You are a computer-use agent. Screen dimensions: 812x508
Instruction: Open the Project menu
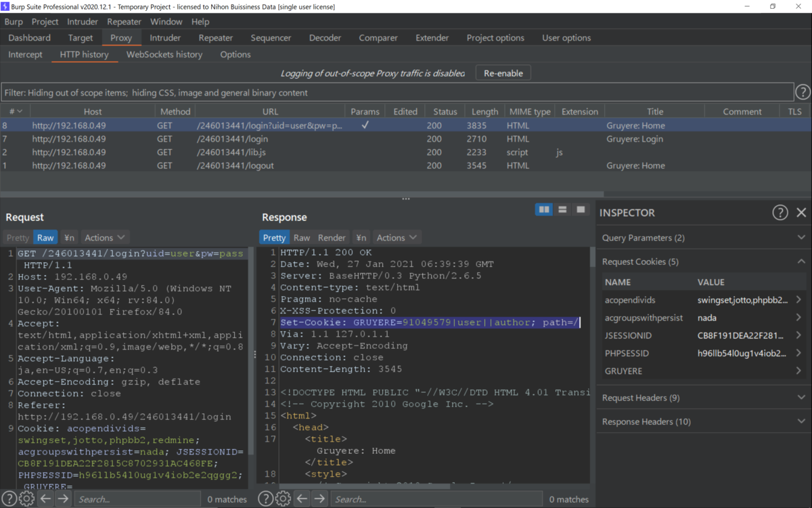[45, 22]
